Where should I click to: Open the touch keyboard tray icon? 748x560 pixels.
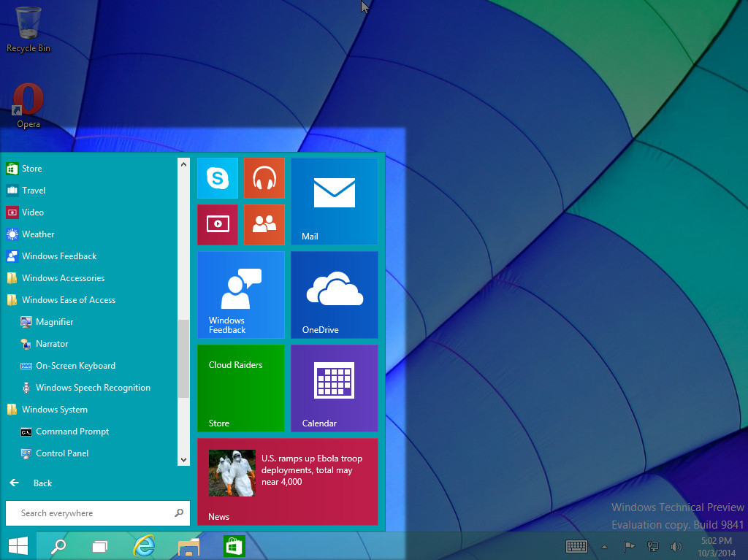[x=576, y=546]
